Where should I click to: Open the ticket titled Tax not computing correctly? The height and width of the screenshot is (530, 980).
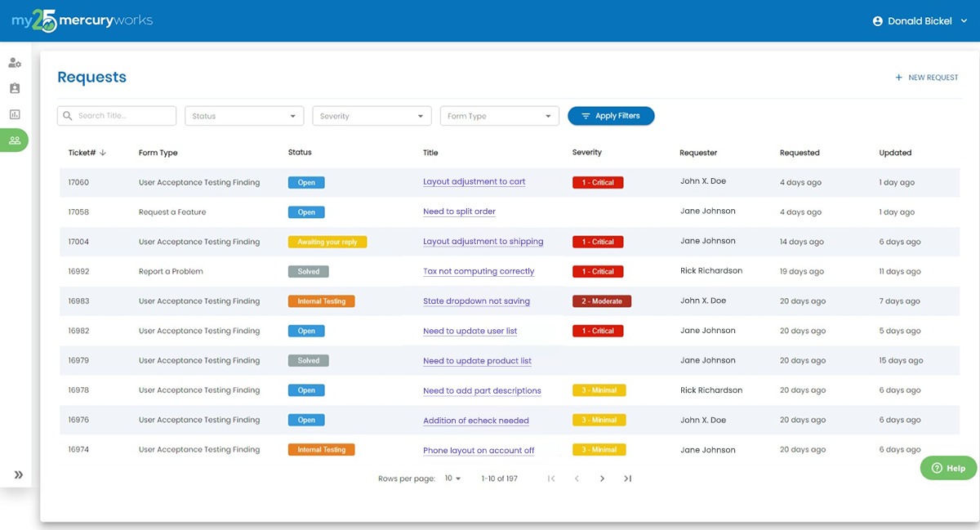pos(479,271)
